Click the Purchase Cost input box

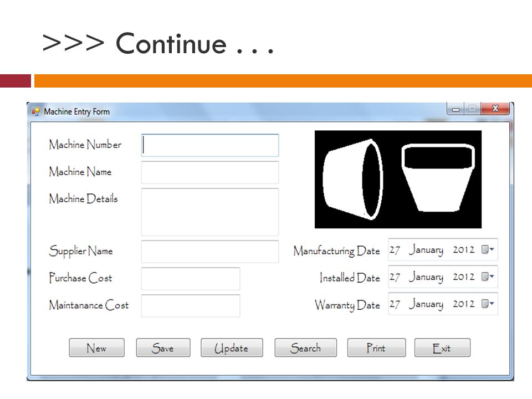[x=191, y=279]
